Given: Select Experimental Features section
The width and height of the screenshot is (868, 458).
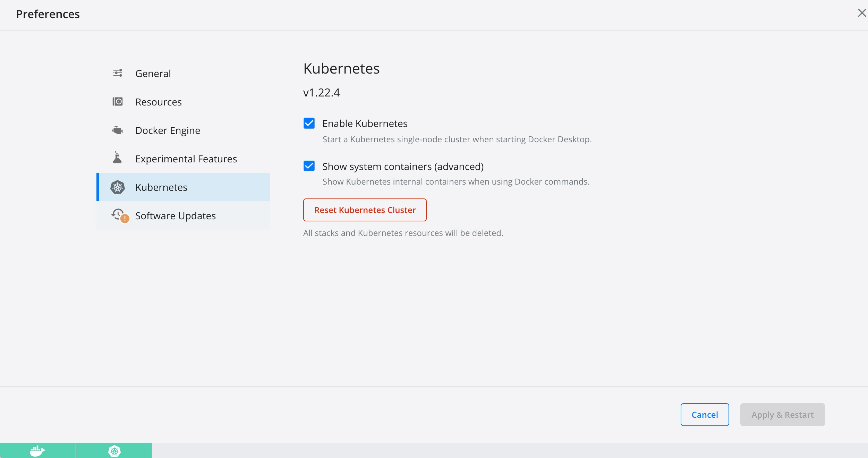Looking at the screenshot, I should 186,159.
